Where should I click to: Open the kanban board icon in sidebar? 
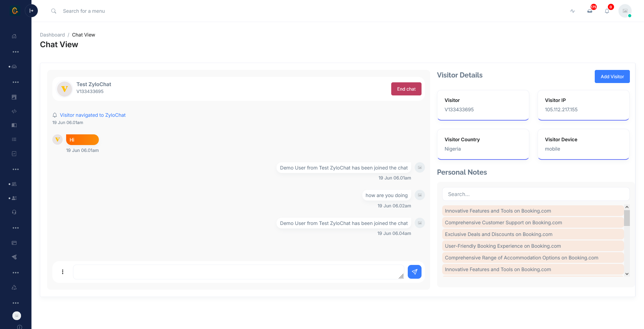(x=14, y=97)
